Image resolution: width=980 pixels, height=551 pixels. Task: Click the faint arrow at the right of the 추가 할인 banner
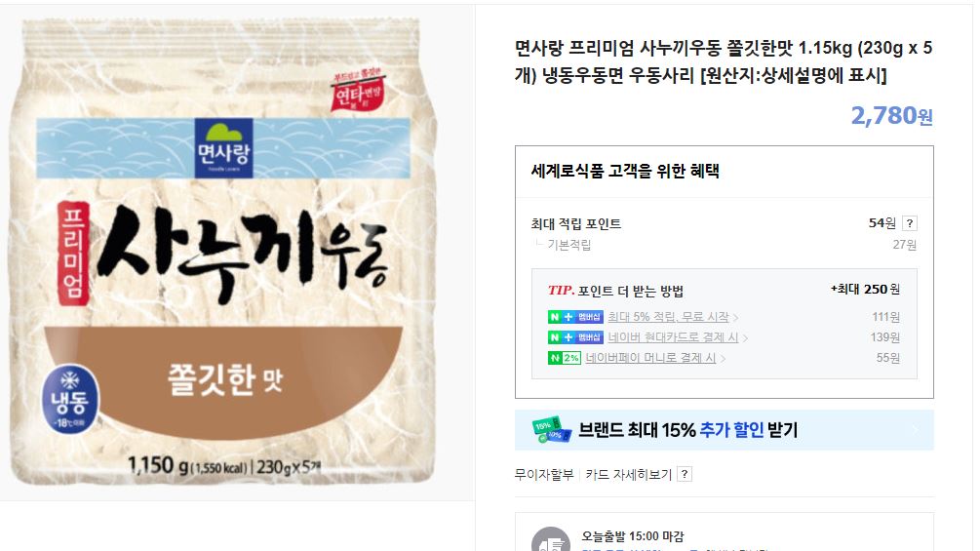point(917,430)
